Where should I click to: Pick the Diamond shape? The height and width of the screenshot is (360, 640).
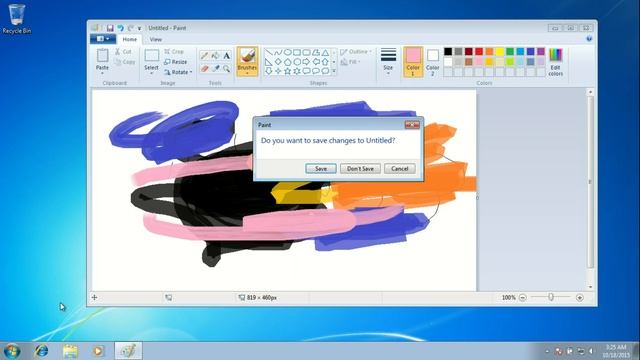coord(278,62)
